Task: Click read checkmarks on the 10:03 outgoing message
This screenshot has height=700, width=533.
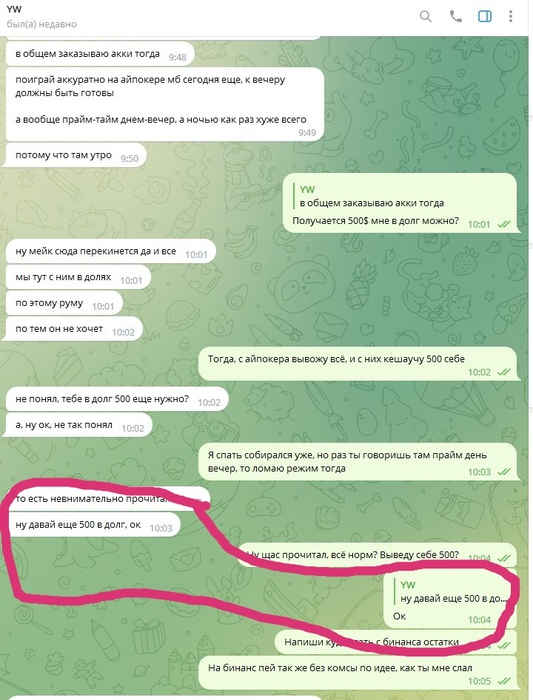Action: pyautogui.click(x=504, y=471)
